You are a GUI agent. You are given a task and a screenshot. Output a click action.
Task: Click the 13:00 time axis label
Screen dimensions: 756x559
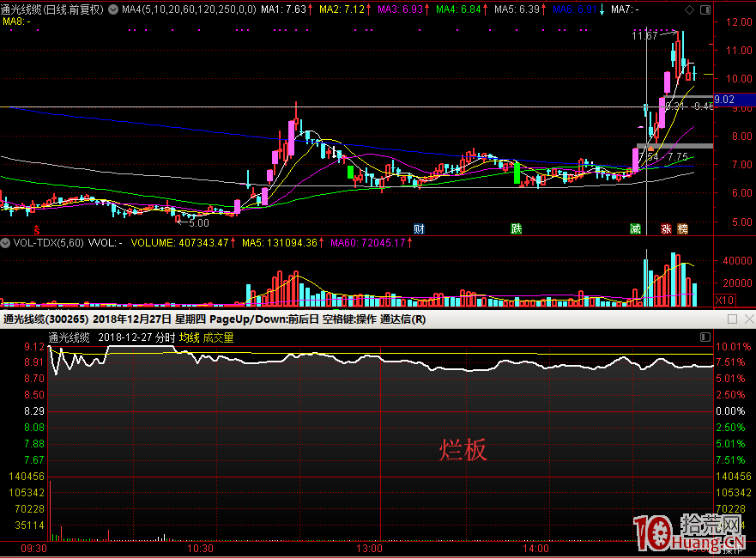tap(369, 549)
